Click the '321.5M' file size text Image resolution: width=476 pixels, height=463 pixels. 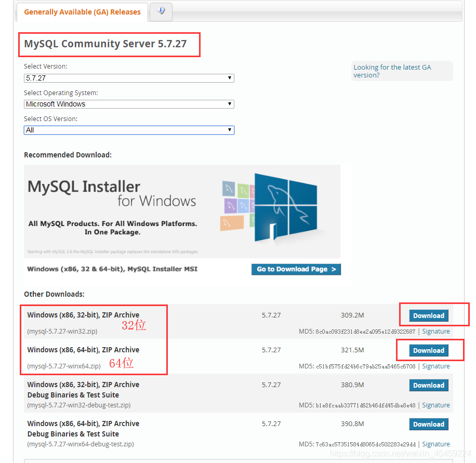[x=352, y=350]
